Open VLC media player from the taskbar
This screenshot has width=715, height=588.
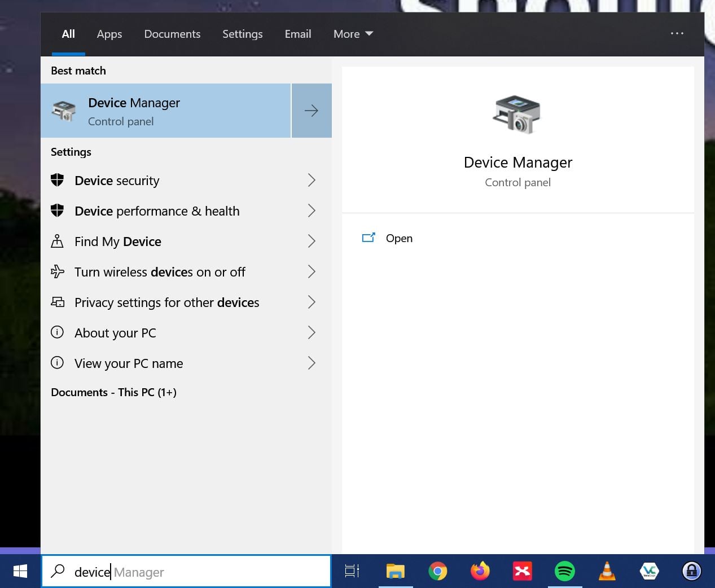click(607, 571)
